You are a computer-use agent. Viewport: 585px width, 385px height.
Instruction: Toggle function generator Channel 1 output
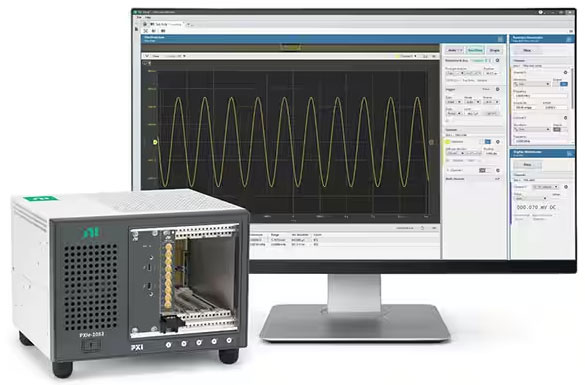(x=557, y=129)
